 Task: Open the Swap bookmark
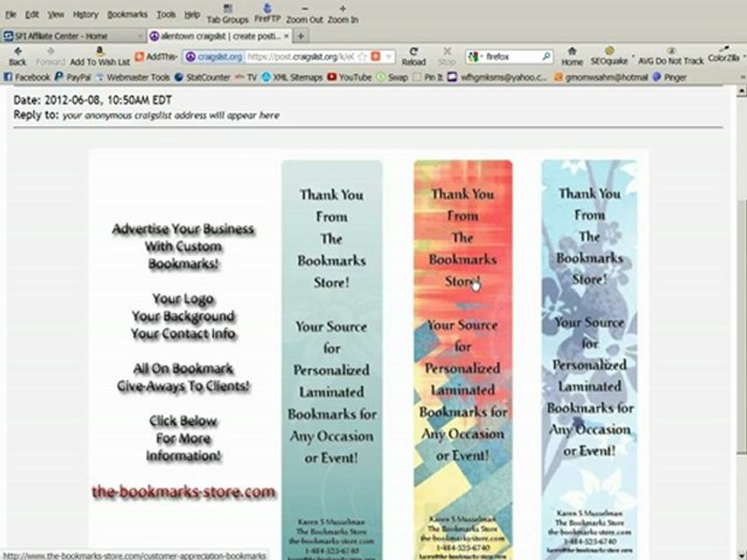392,77
